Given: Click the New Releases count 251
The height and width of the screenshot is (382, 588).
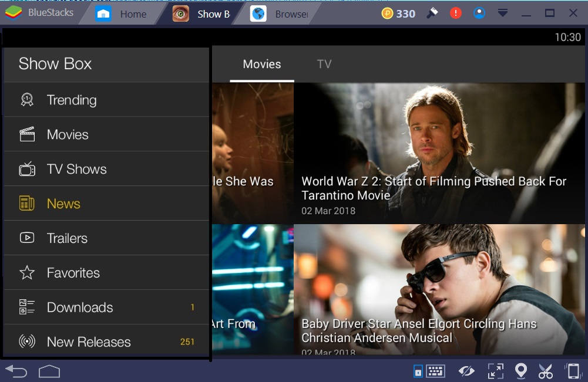Looking at the screenshot, I should 187,342.
